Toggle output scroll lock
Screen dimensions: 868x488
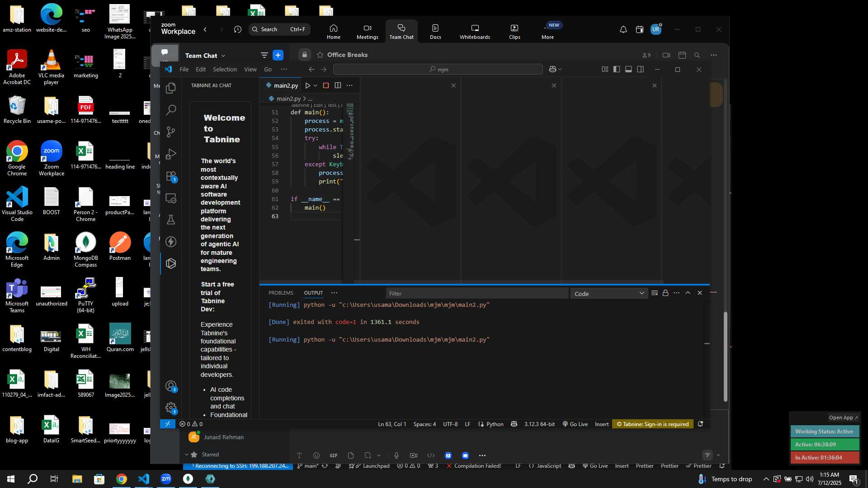coord(665,293)
